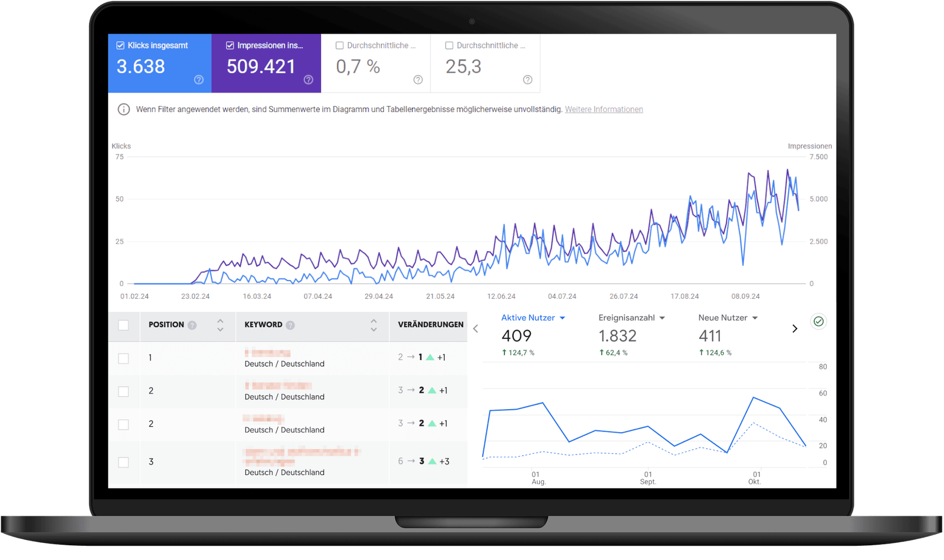Click 01 Sept. axis label in users chart
Viewport: 944px width, 560px height.
[x=648, y=478]
